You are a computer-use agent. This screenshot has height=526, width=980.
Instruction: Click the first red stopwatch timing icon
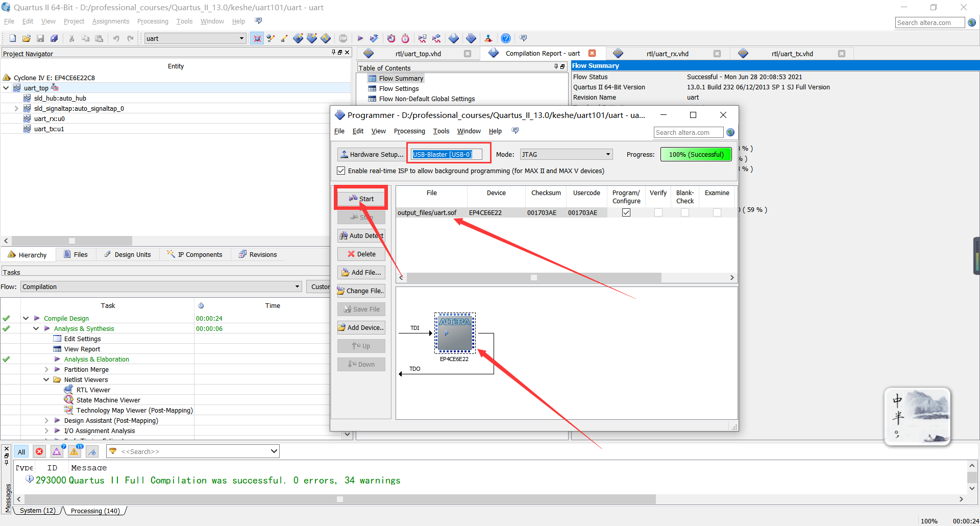click(x=391, y=38)
